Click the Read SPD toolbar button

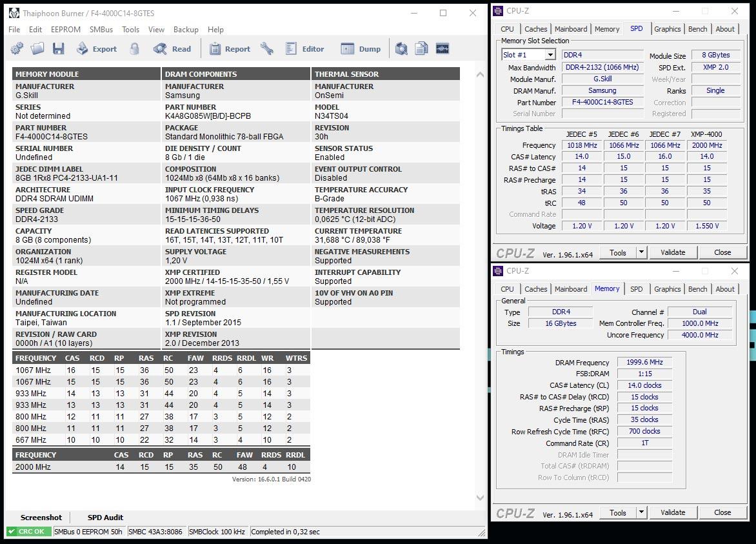tap(172, 48)
